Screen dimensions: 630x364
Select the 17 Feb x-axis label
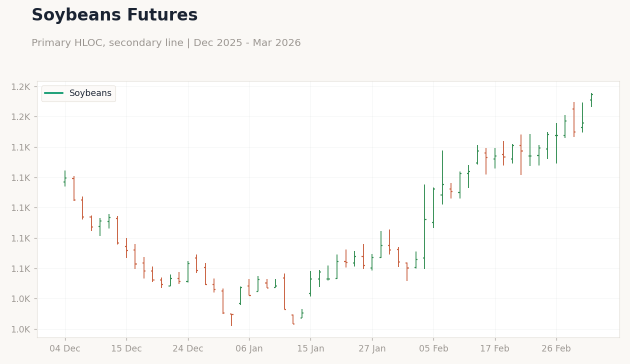[x=495, y=349]
